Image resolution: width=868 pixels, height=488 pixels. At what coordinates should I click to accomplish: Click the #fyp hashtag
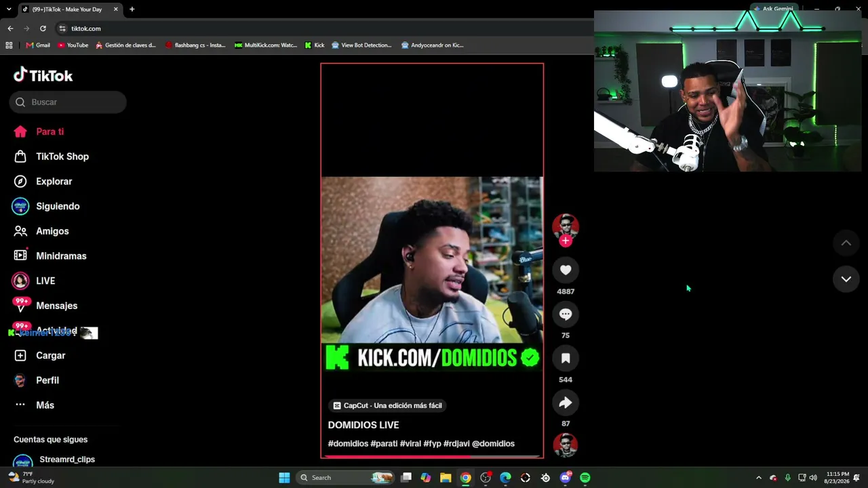pos(432,444)
